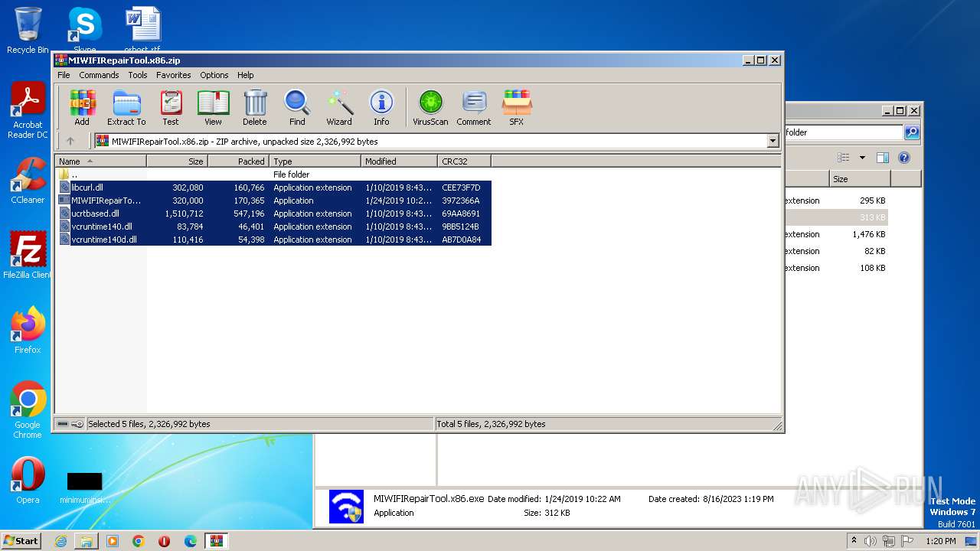Click the SFX toolbar icon
980x551 pixels.
click(517, 107)
